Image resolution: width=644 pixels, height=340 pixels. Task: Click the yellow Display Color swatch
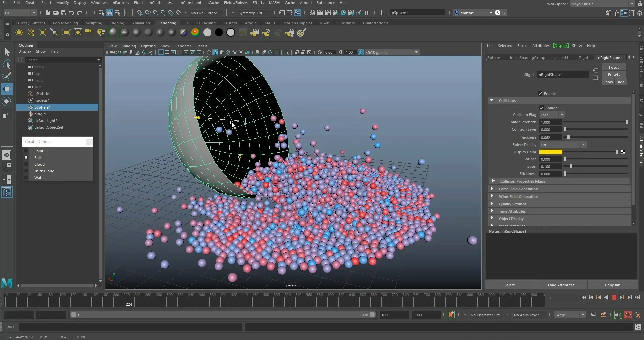click(550, 152)
